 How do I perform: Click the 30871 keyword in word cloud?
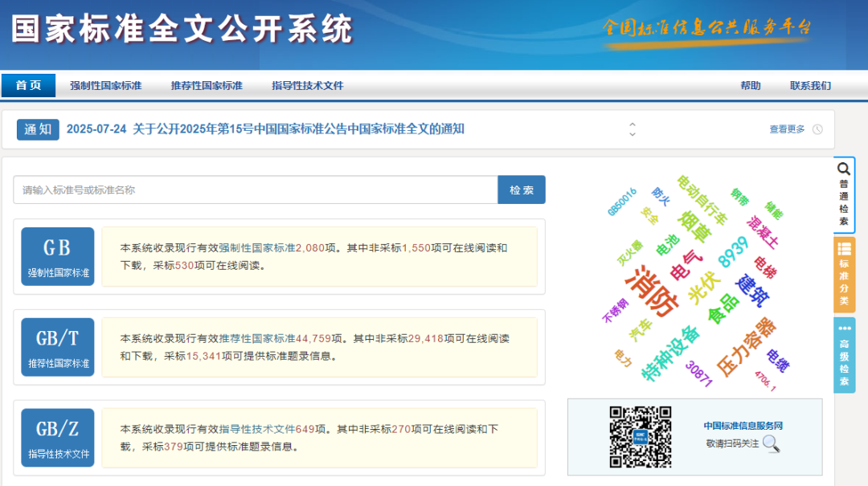click(698, 374)
